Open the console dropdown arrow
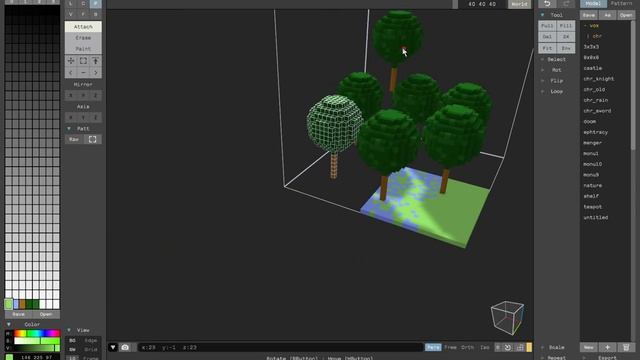This screenshot has height=360, width=640. (113, 347)
